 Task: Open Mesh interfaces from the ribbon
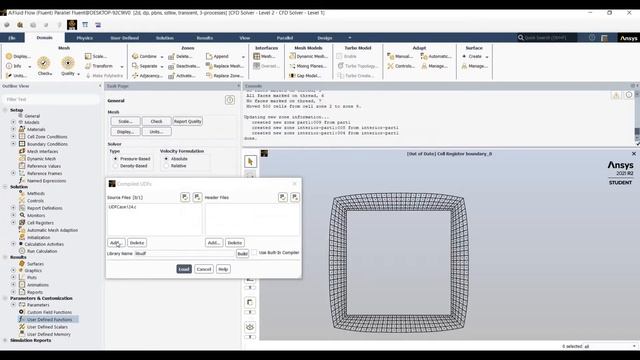point(264,56)
